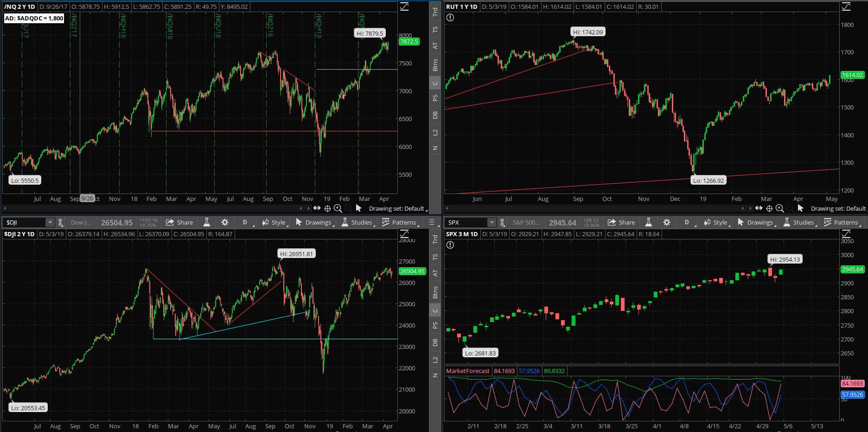Click pan arrows icon under RUT chart

coord(759,208)
